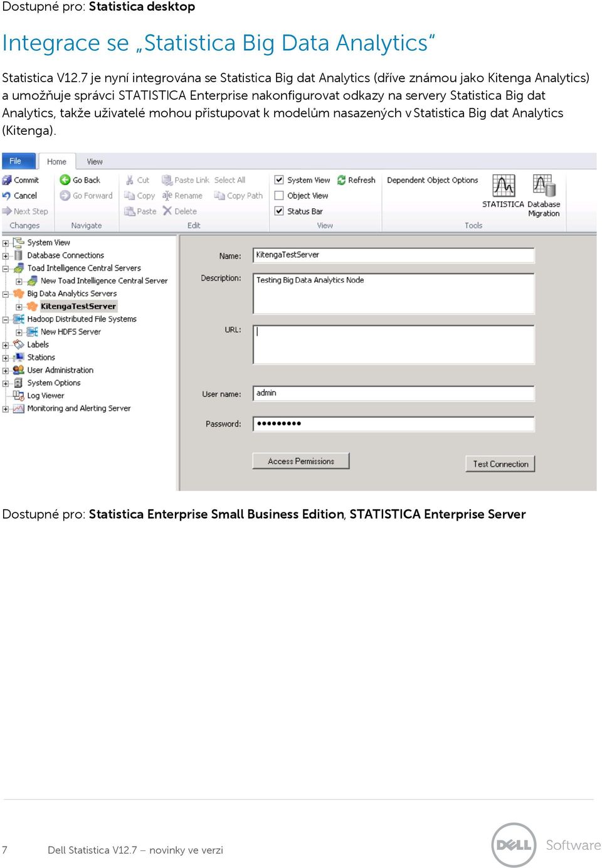This screenshot has width=602, height=868.
Task: Select the Database Connections tree icon
Action: pyautogui.click(x=19, y=255)
